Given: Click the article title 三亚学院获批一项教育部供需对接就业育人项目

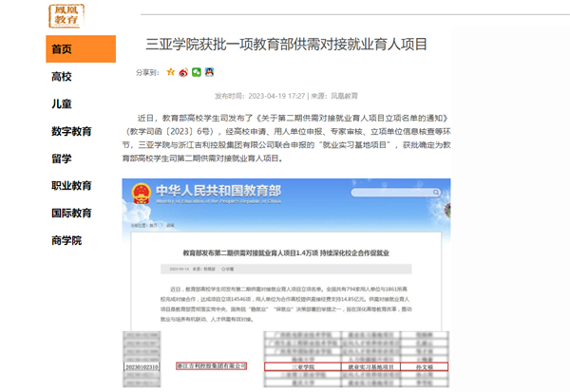Looking at the screenshot, I should coord(287,45).
